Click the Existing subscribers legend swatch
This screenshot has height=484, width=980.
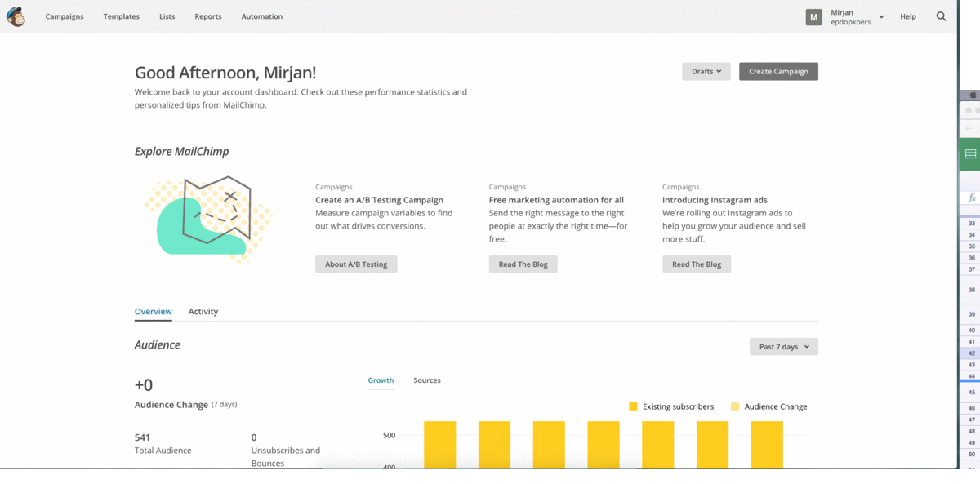pyautogui.click(x=633, y=406)
